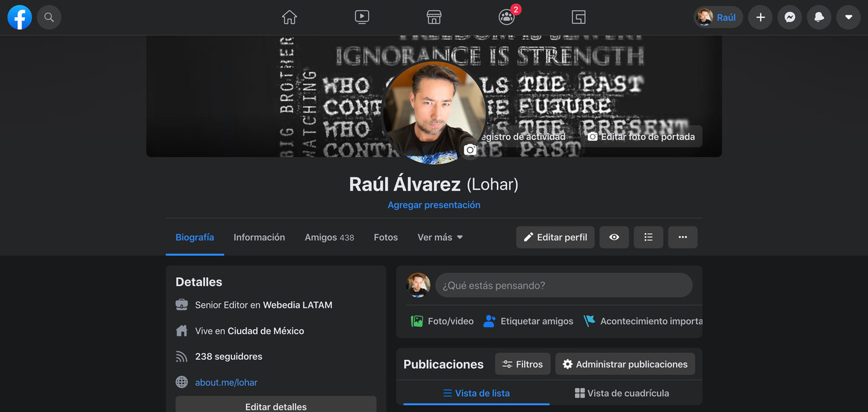Open the Facebook search
This screenshot has height=412, width=868.
click(49, 17)
